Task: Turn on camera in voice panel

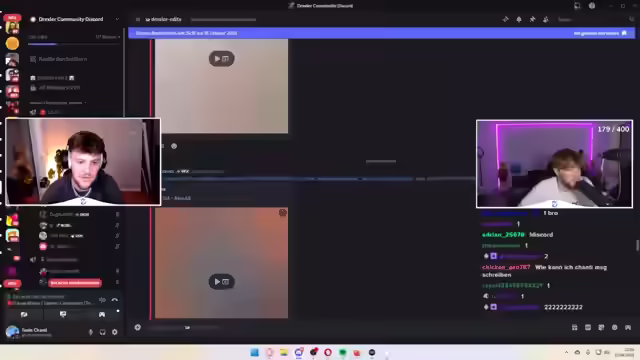Action: click(24, 314)
